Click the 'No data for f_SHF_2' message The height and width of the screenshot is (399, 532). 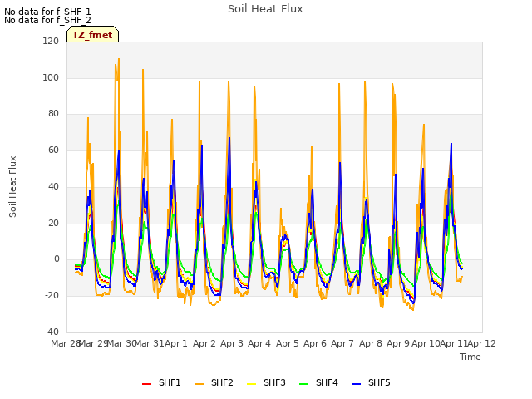pos(47,20)
